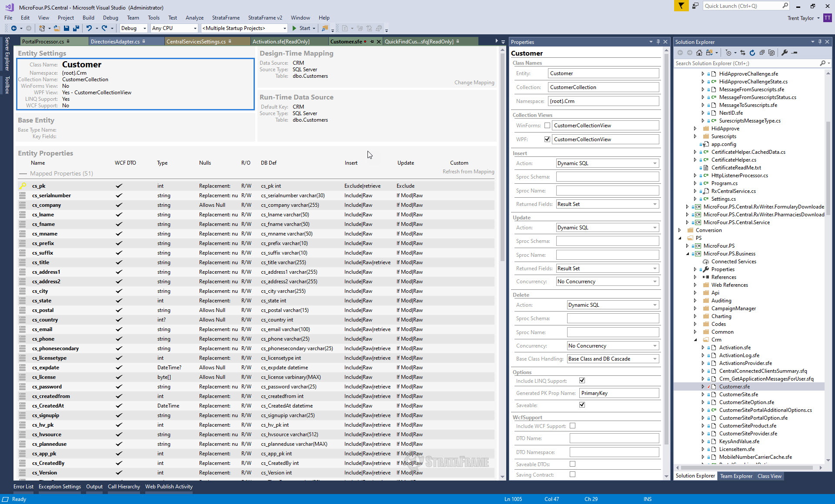Enable the Include WCF Support checkbox
Image resolution: width=835 pixels, height=504 pixels.
click(x=572, y=426)
